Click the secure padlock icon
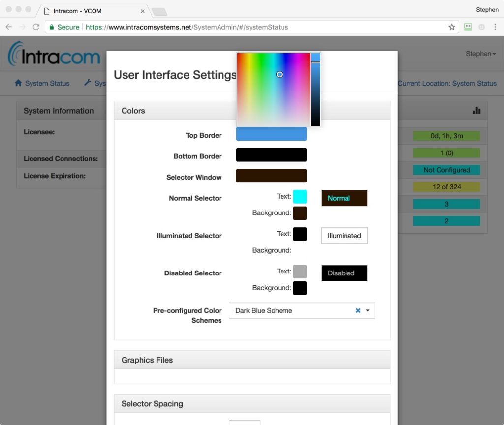 [52, 27]
